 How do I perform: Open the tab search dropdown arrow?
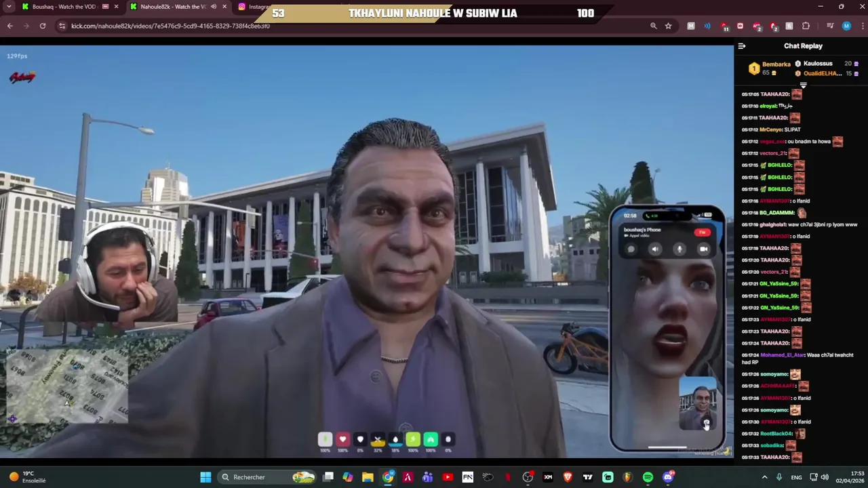(9, 7)
